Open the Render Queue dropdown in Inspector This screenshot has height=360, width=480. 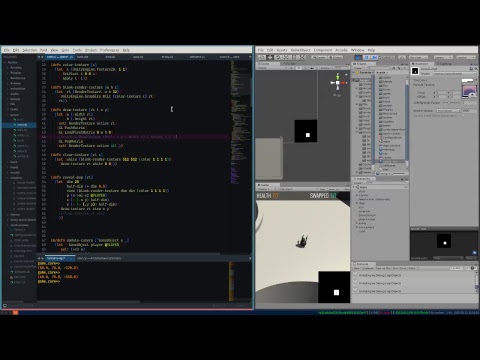click(x=448, y=110)
